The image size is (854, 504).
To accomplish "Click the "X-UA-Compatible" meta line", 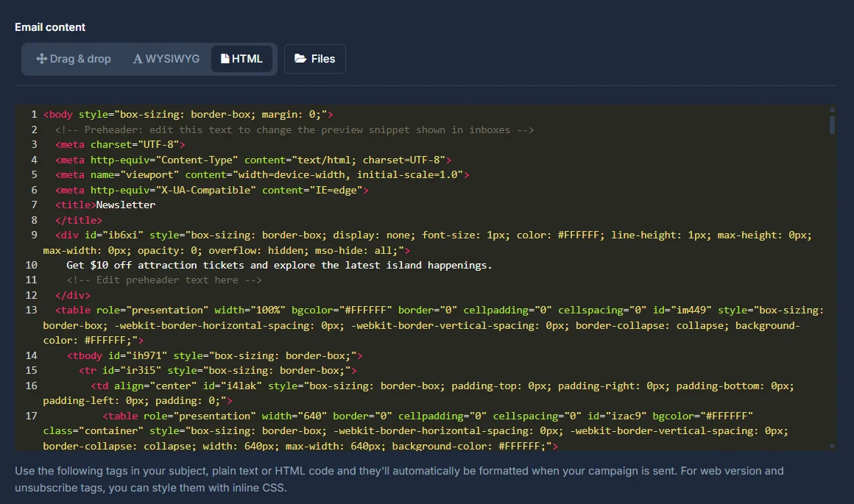I will coord(211,190).
